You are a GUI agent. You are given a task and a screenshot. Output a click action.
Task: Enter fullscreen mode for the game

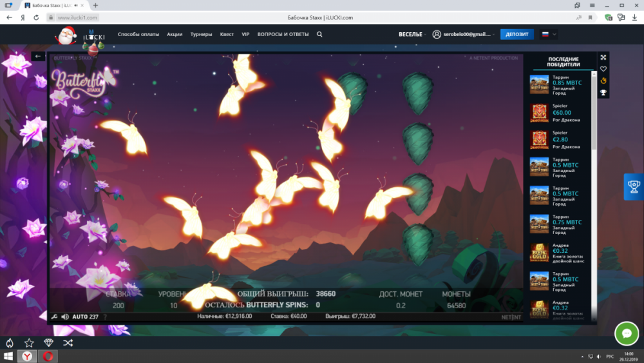click(603, 57)
